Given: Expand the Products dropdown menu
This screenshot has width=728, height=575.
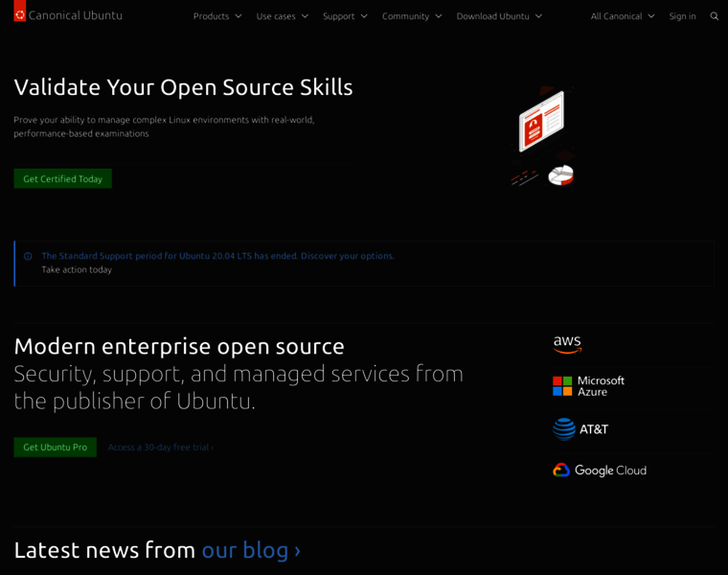Looking at the screenshot, I should [x=217, y=16].
